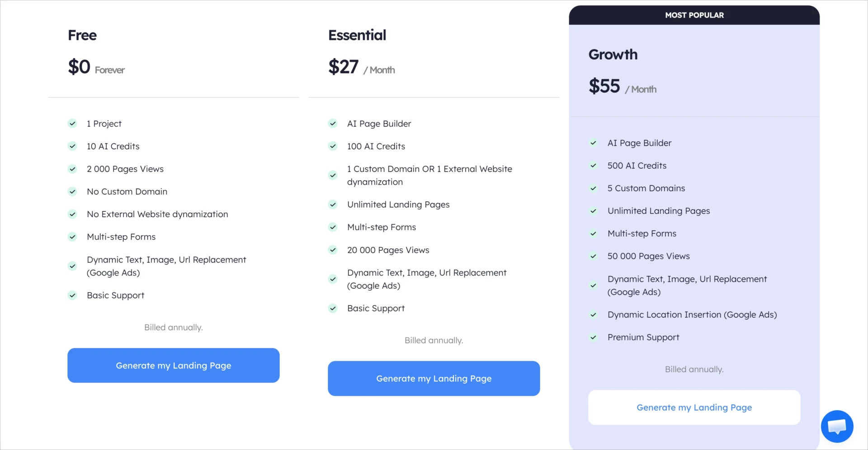Screen dimensions: 868x450
Task: Click 'Generate my Landing Page' in the Essential column
Action: tap(434, 379)
